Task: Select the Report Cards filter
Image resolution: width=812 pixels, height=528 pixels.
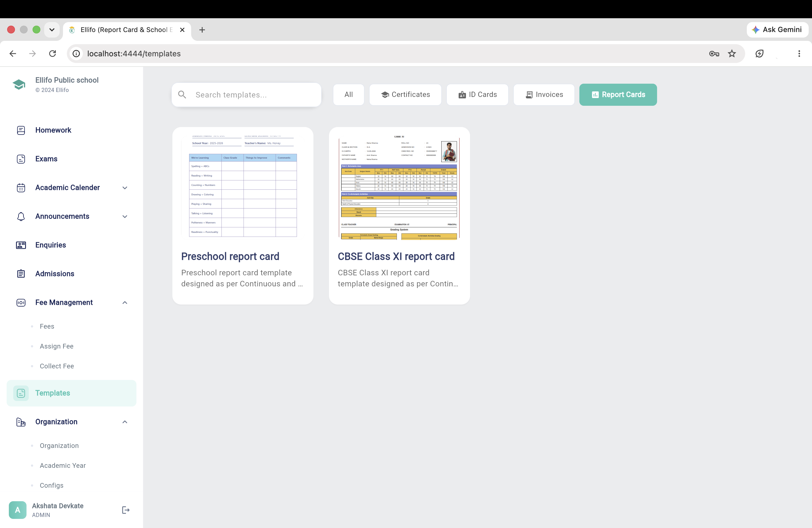Action: click(x=618, y=94)
